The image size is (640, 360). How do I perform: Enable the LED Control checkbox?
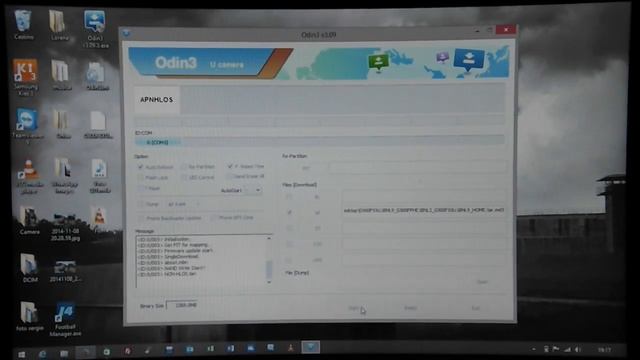tap(184, 177)
